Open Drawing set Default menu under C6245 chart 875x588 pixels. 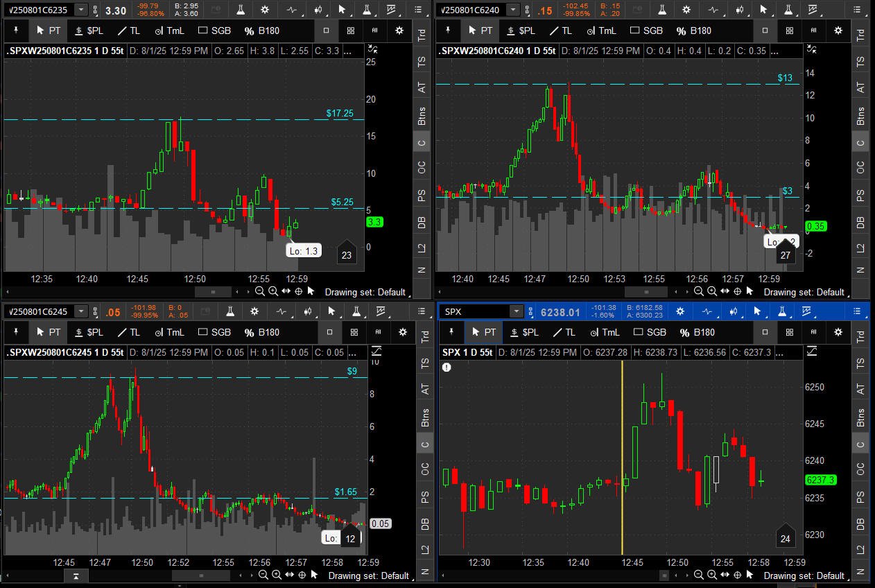[367, 576]
